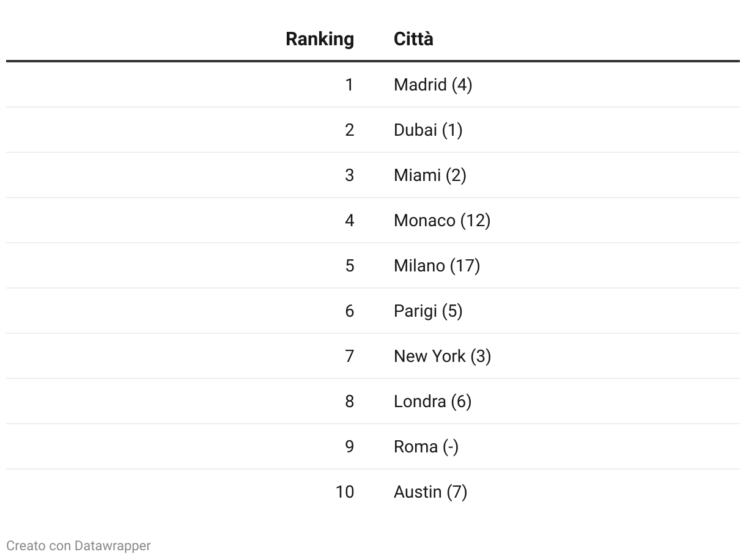
Task: Click the Ranking column header
Action: 320,39
